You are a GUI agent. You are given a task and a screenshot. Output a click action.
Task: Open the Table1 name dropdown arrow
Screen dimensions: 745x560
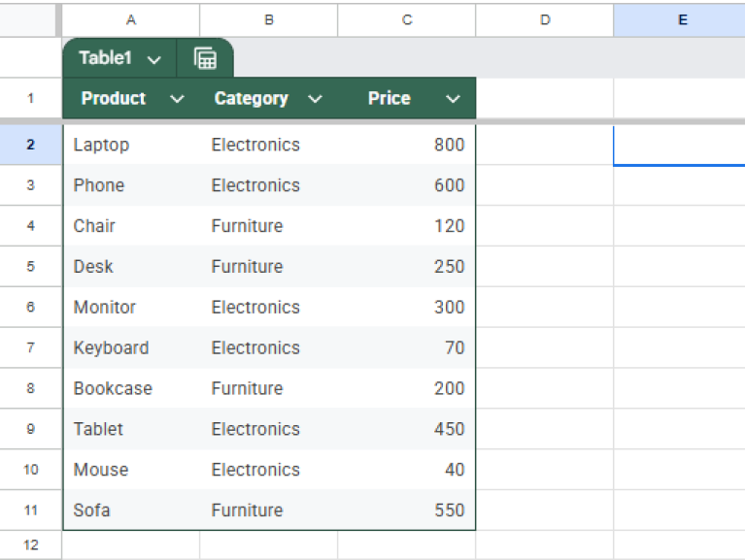154,59
